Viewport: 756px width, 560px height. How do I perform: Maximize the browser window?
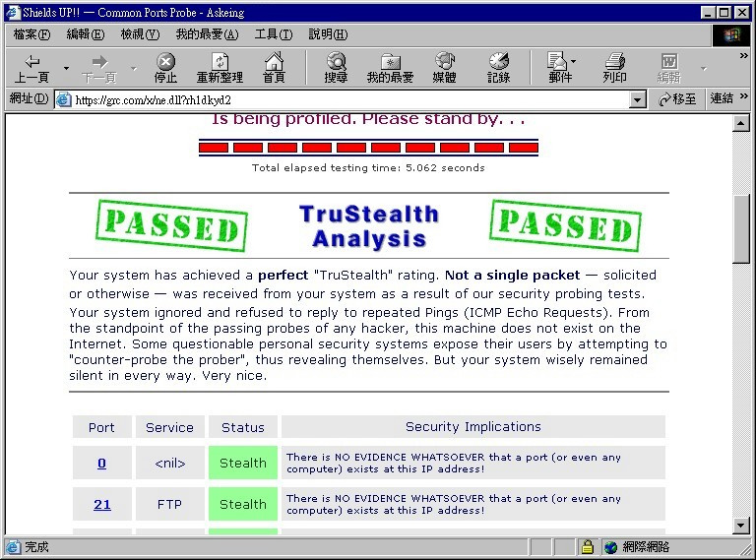(x=724, y=13)
